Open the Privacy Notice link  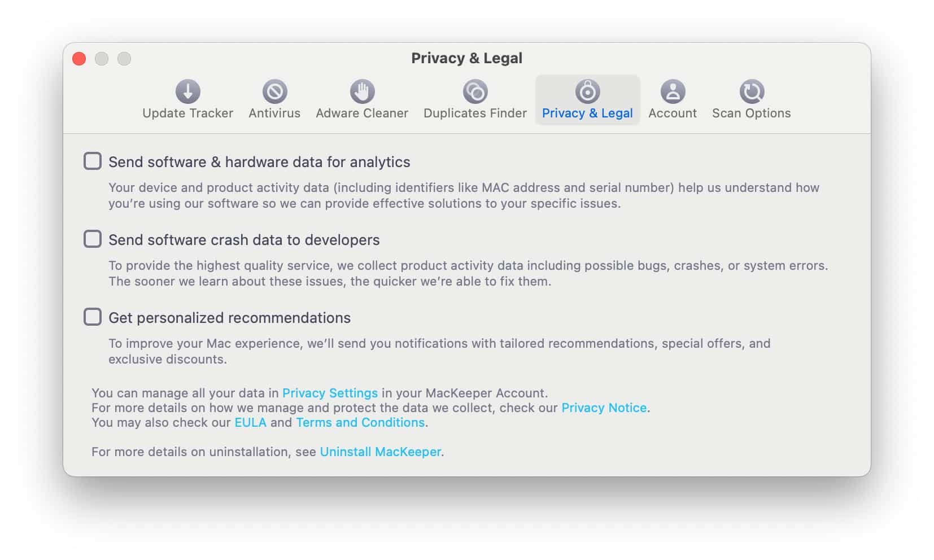pyautogui.click(x=604, y=408)
